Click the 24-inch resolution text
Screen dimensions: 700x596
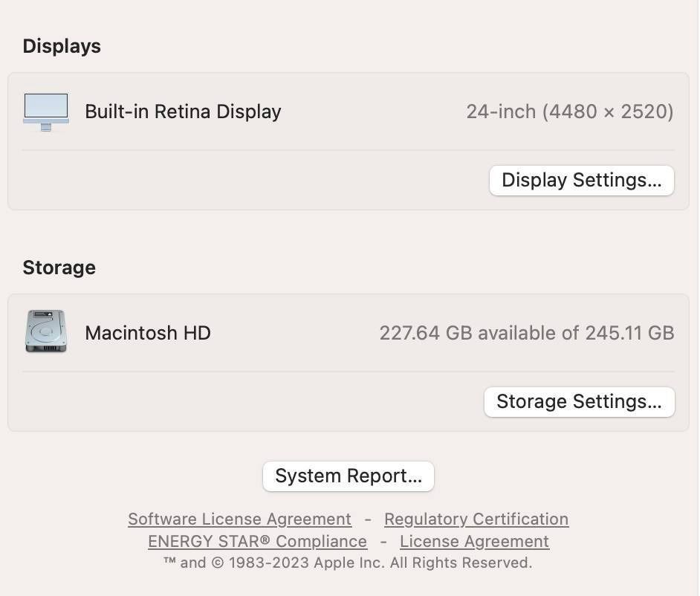click(569, 111)
